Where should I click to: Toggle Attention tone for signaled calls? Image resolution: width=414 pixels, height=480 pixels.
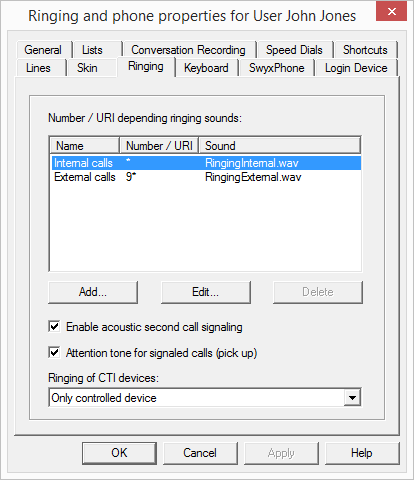tap(54, 353)
